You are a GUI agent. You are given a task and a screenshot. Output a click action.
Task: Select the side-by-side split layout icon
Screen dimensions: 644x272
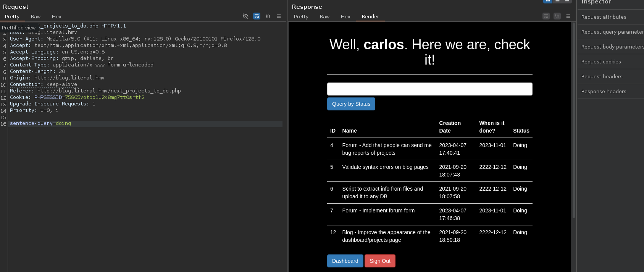[x=548, y=1]
